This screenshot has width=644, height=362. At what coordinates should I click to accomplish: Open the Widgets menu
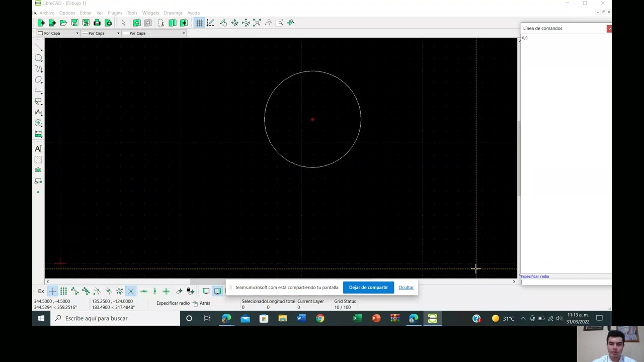point(150,13)
